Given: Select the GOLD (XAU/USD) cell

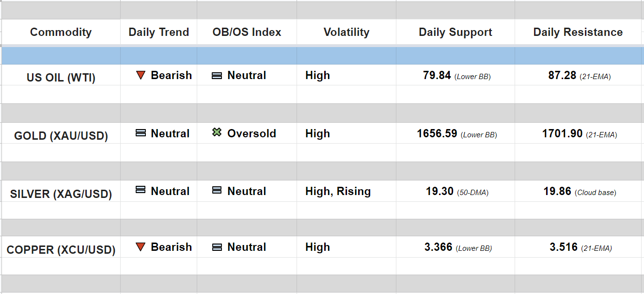Looking at the screenshot, I should point(61,135).
